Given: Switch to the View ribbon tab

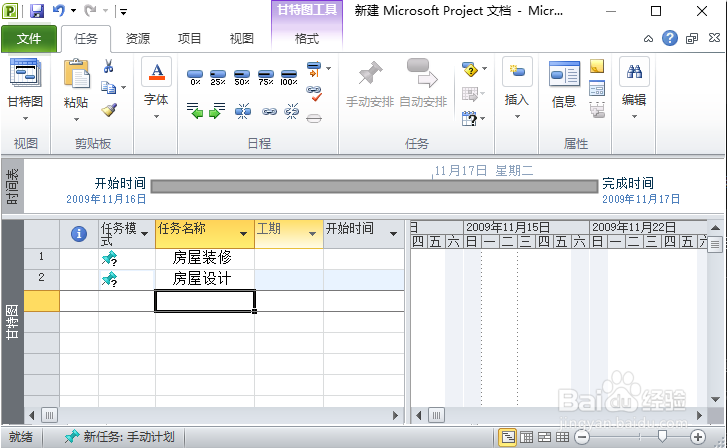Looking at the screenshot, I should tap(242, 38).
